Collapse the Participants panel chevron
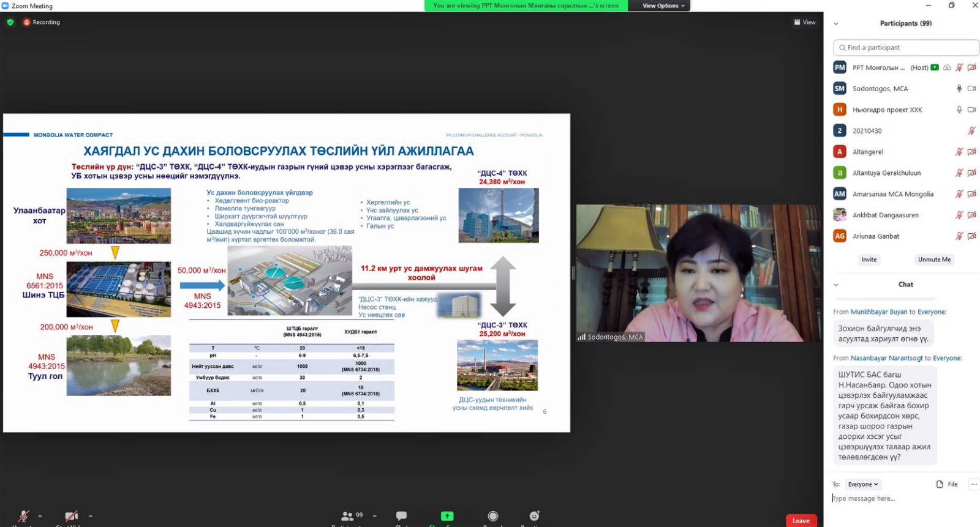The width and height of the screenshot is (980, 527). pyautogui.click(x=836, y=24)
